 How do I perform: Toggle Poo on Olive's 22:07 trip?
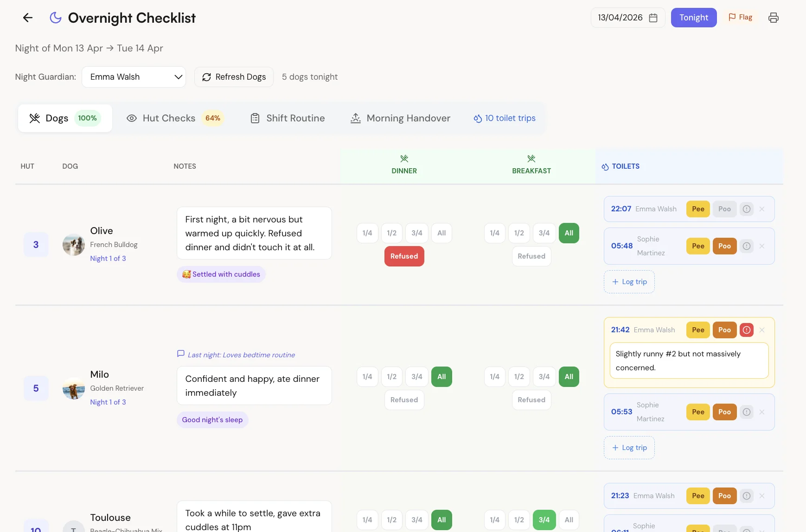point(724,209)
